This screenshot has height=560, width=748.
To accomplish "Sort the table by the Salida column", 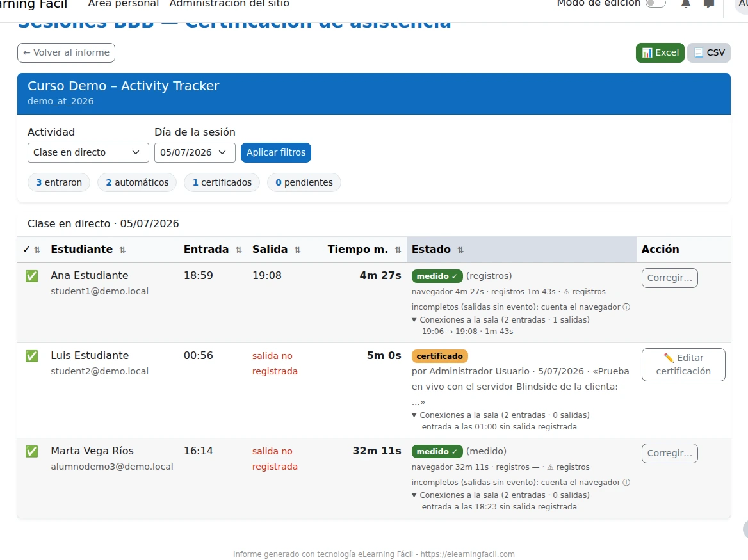I will pos(277,249).
